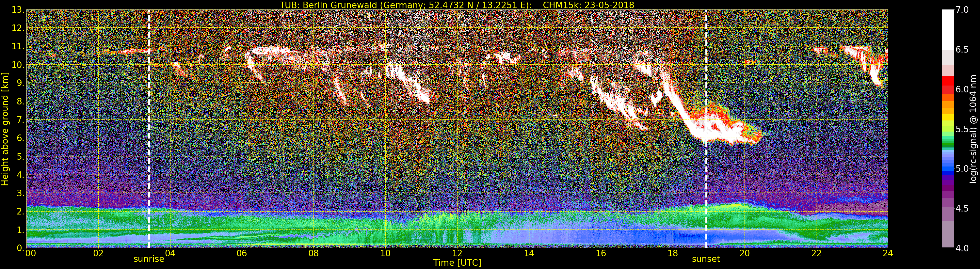
Task: Click the '0.' height axis tick label
Action: coord(20,247)
